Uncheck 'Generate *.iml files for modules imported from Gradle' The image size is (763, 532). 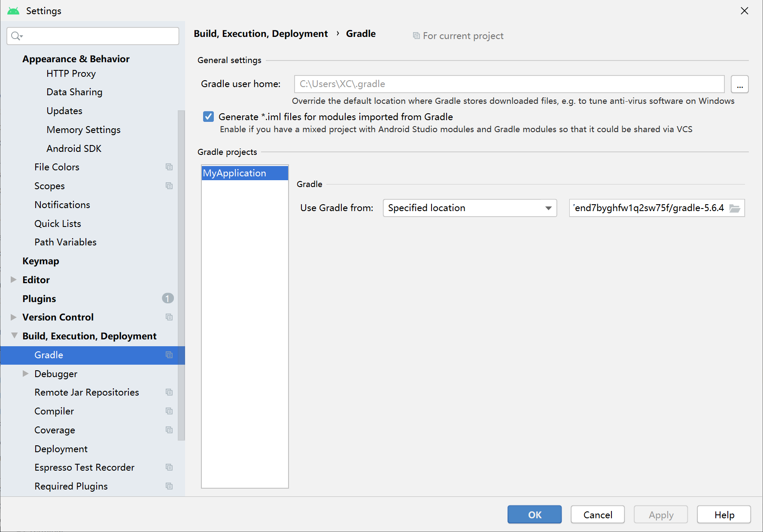tap(208, 116)
